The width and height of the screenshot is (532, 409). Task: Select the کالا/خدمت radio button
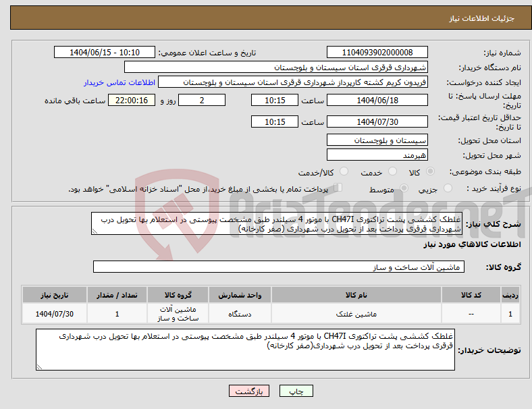pos(344,171)
